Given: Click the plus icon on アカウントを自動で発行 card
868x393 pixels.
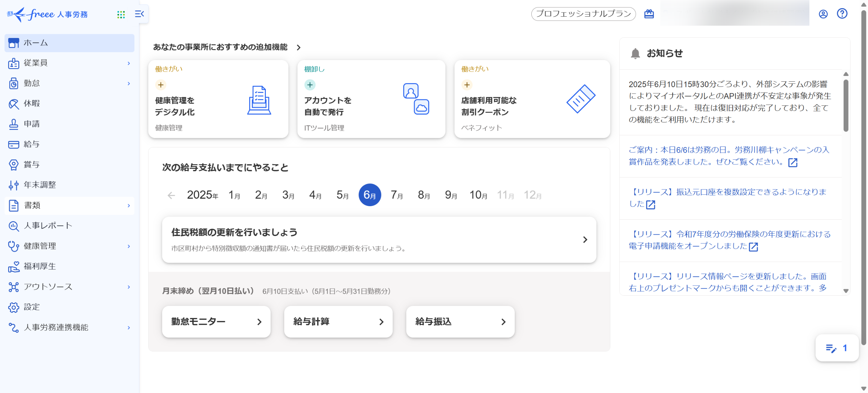Looking at the screenshot, I should 310,85.
